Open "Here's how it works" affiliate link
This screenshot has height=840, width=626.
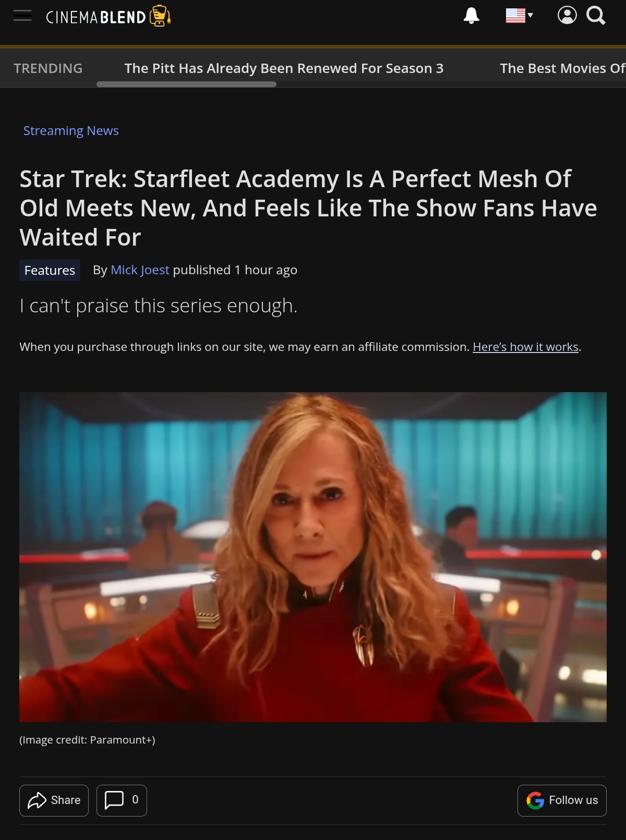[525, 347]
